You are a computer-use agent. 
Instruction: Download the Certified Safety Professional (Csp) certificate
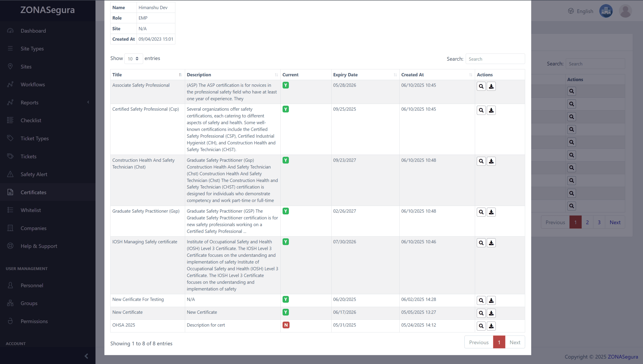(491, 110)
